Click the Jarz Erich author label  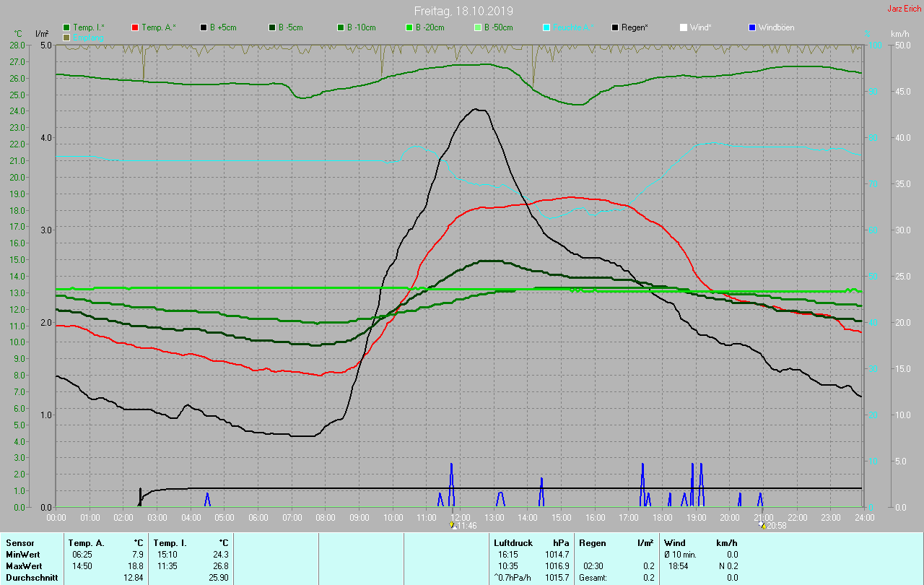[x=904, y=9]
